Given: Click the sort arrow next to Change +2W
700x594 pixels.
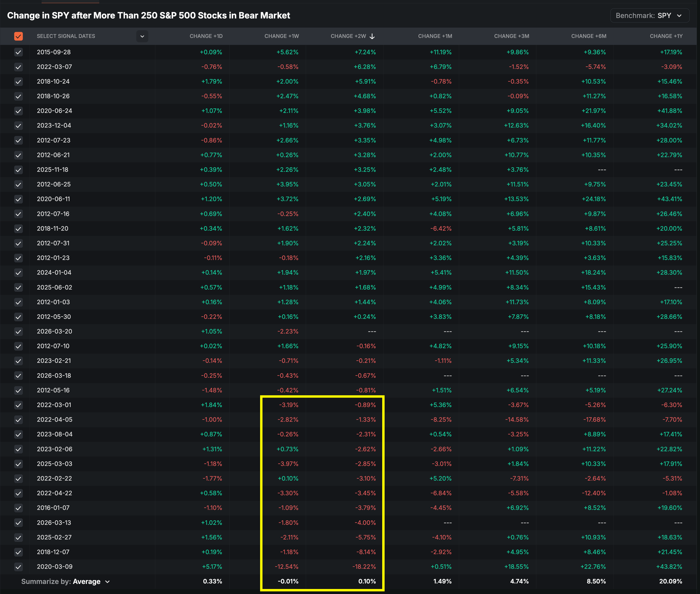Looking at the screenshot, I should point(372,36).
